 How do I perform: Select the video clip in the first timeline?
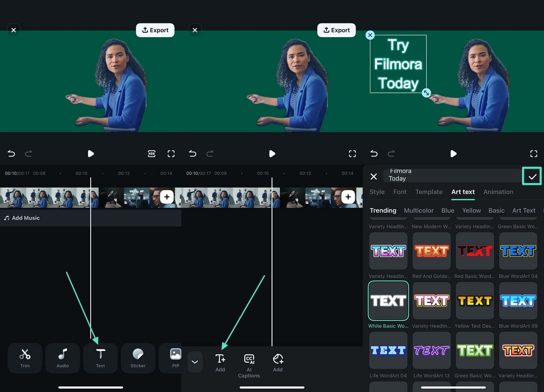coord(49,198)
